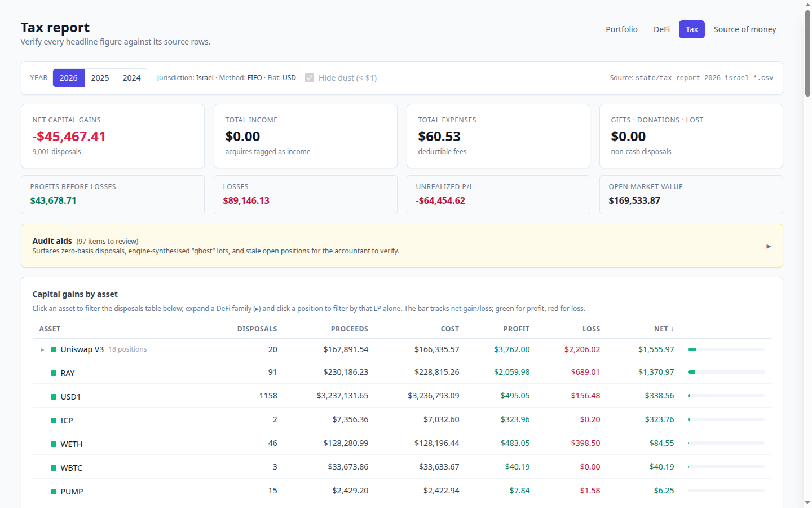Click the page scrollbar up arrow
Viewport: 812px width, 508px height.
point(807,4)
